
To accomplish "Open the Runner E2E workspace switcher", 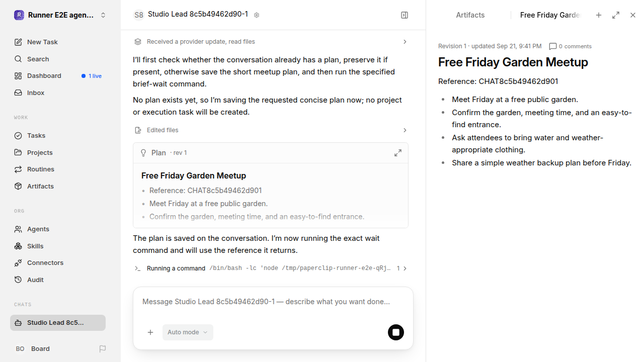I will (x=60, y=15).
